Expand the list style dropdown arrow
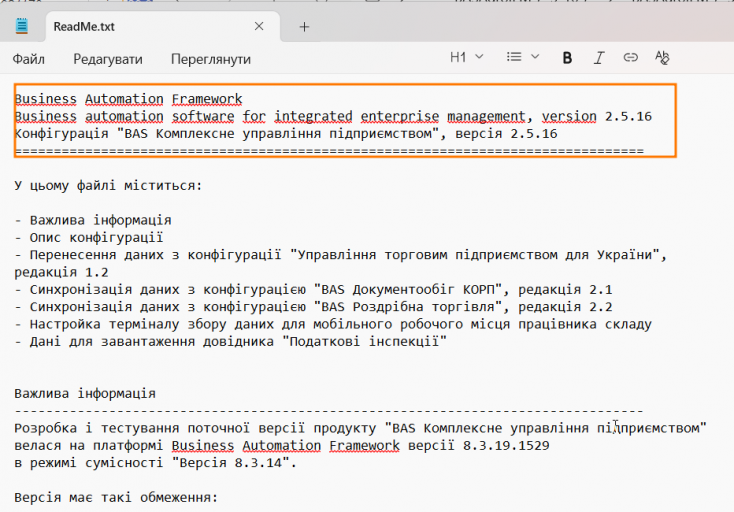The image size is (734, 512). pyautogui.click(x=535, y=57)
